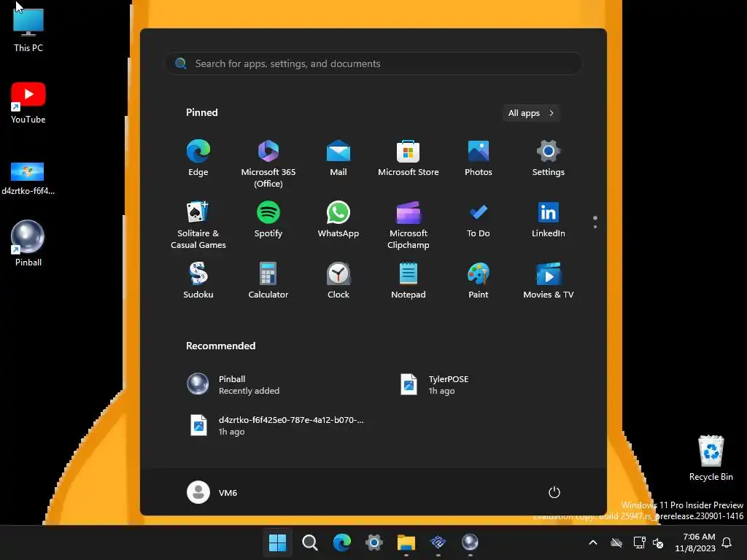747x560 pixels.
Task: Open Calculator
Action: tap(268, 281)
